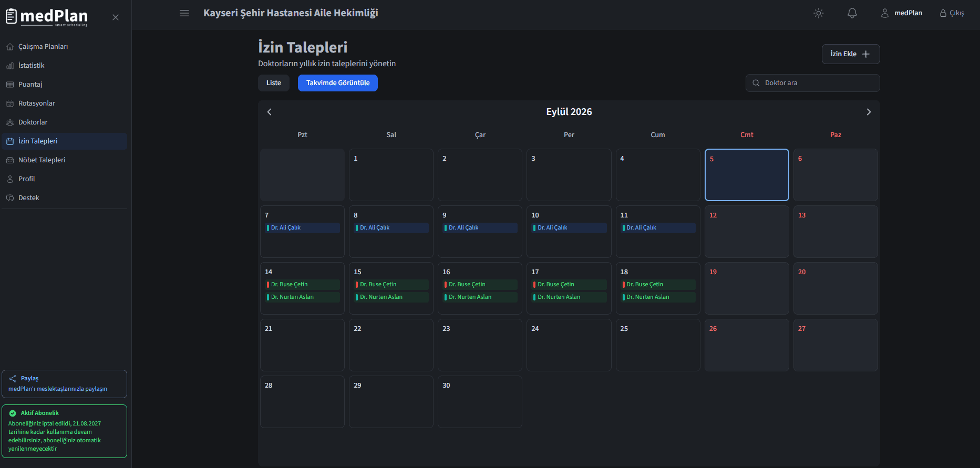This screenshot has height=468, width=980.
Task: Select İzin Talepleri in the sidebar
Action: 64,141
